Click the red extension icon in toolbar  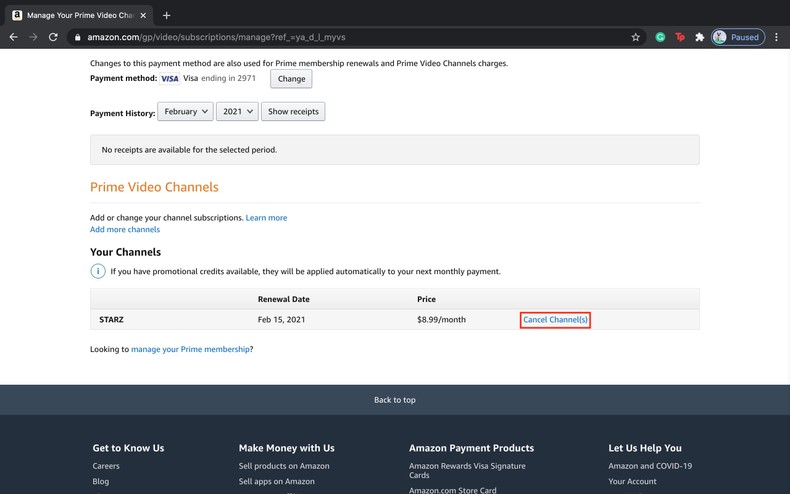[680, 37]
